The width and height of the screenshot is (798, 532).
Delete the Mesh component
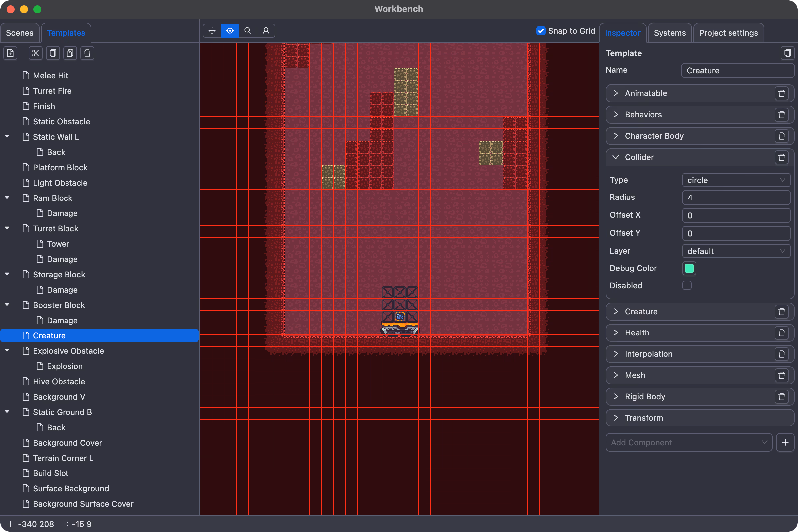[782, 375]
